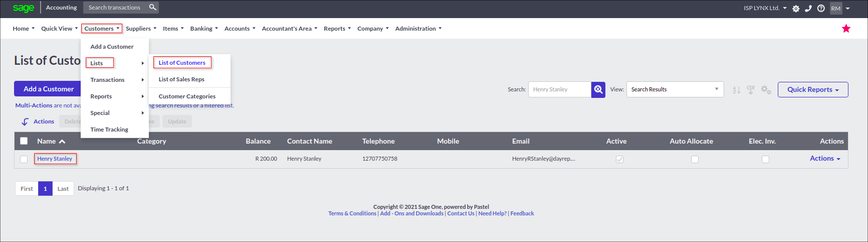Open the Henry Stanley customer link
Image resolution: width=868 pixels, height=242 pixels.
55,159
